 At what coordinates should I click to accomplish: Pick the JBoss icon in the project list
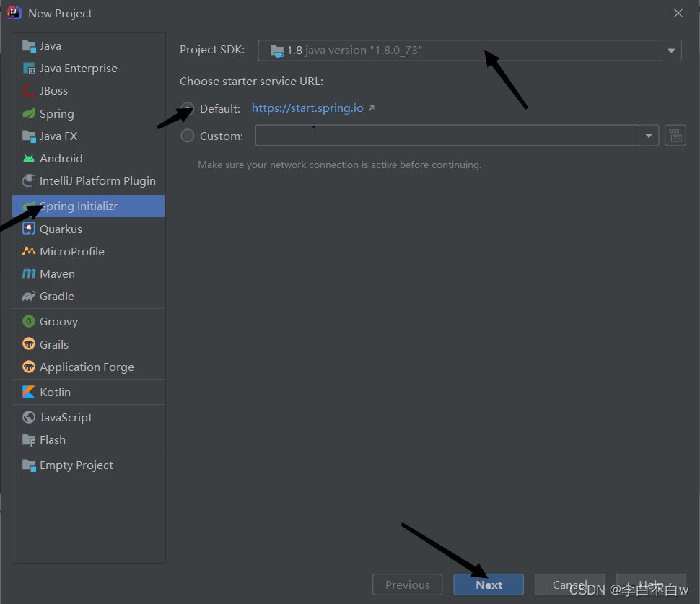29,91
